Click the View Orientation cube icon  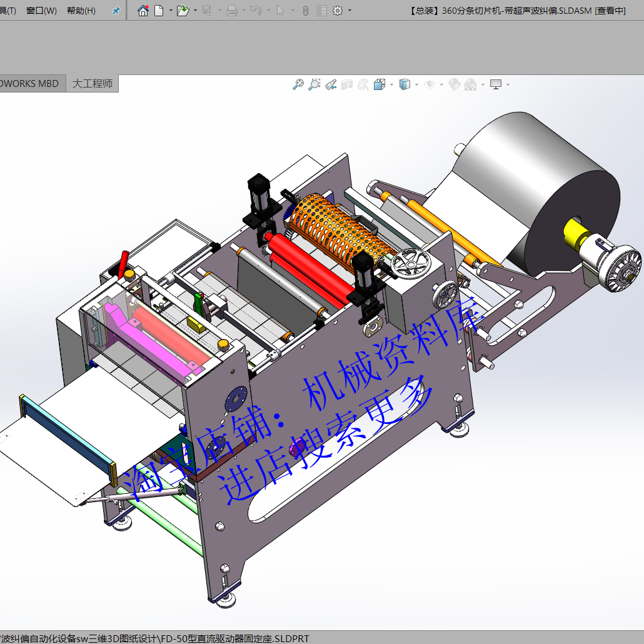pyautogui.click(x=380, y=84)
